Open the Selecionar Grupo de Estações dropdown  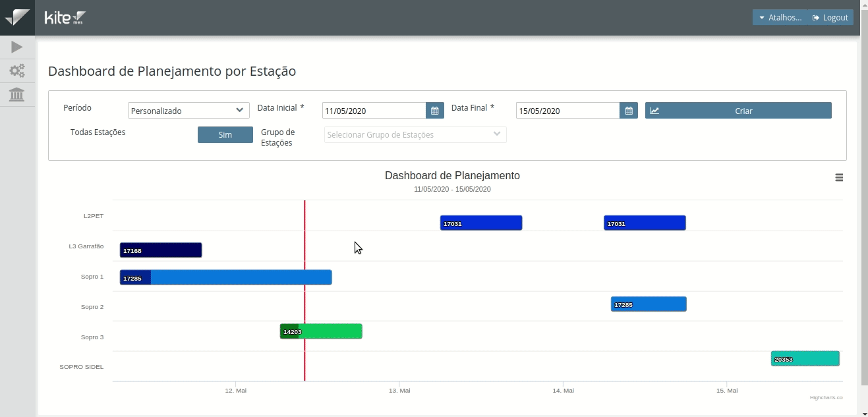[x=415, y=134]
